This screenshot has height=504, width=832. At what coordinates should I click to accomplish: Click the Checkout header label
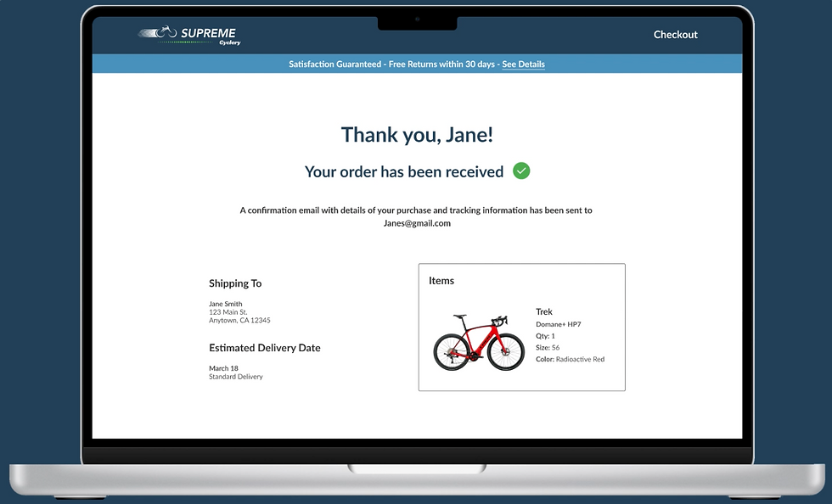pos(676,35)
